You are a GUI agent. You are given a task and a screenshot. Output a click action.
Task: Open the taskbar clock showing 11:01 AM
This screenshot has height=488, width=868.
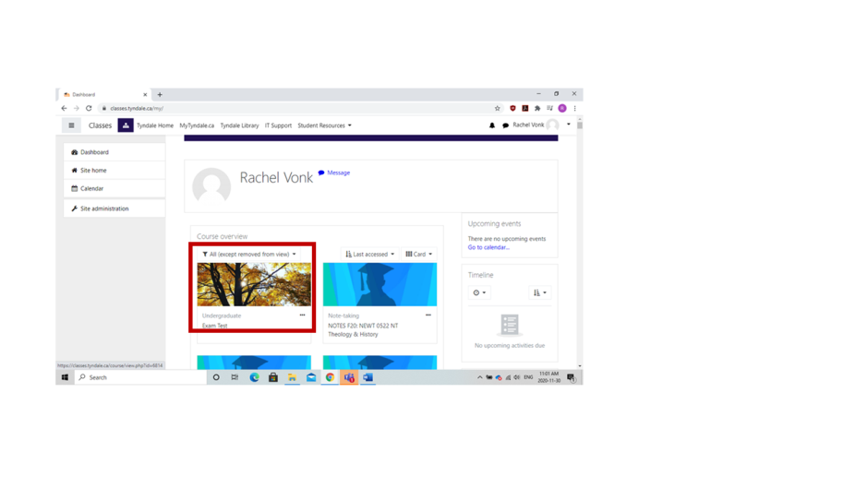click(549, 377)
